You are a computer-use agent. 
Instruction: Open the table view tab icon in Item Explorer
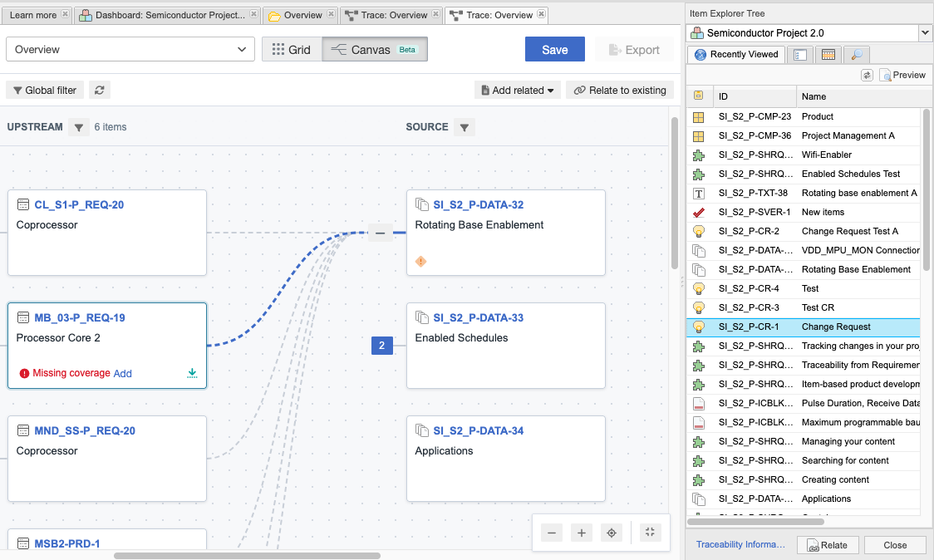tap(828, 55)
